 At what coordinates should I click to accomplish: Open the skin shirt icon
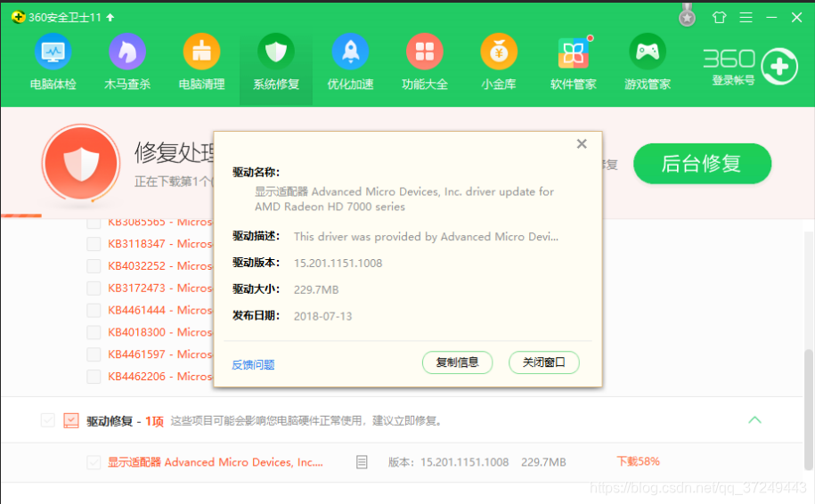click(720, 18)
